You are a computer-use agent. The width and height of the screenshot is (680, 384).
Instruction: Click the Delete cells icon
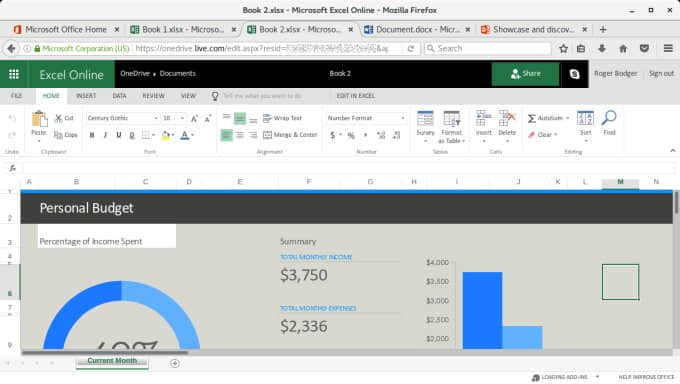tap(507, 118)
